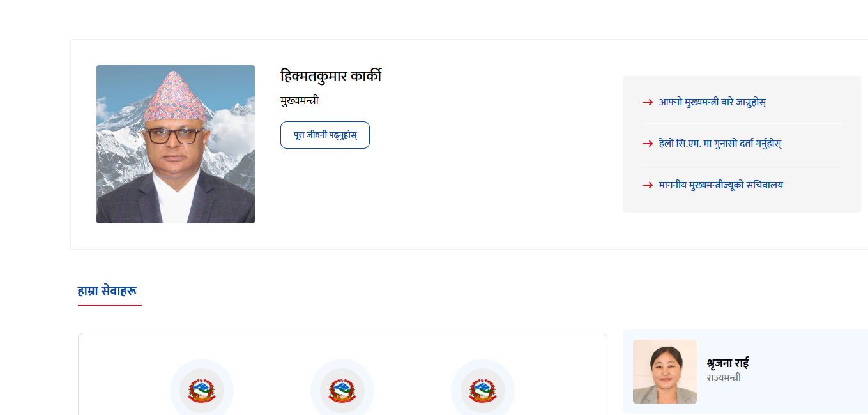This screenshot has width=868, height=415.
Task: Click the Chief Minister's portrait photo
Action: pyautogui.click(x=176, y=144)
